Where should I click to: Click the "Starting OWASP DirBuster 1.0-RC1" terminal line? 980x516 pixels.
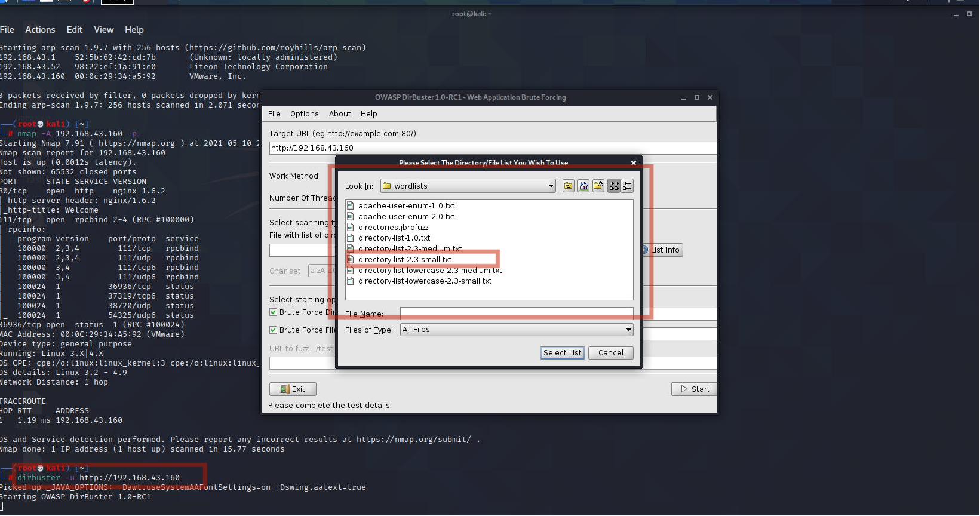(75, 497)
